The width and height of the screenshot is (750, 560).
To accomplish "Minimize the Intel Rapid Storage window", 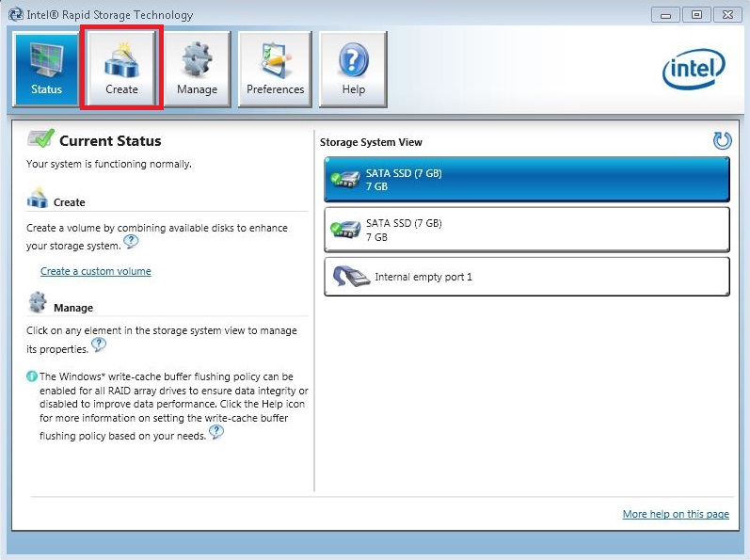I will coord(665,15).
